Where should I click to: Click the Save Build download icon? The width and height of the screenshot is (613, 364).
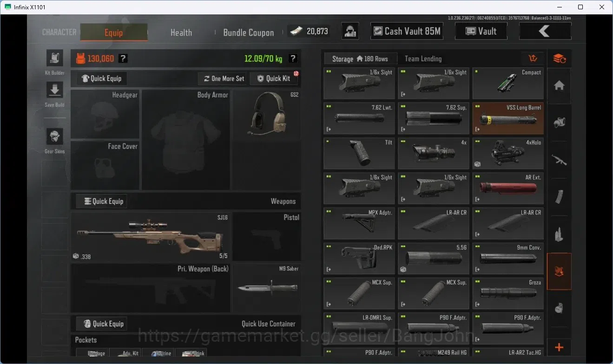[x=55, y=90]
